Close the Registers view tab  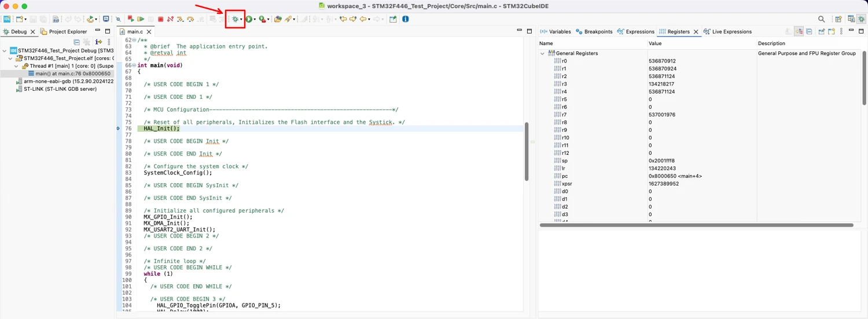click(x=696, y=32)
